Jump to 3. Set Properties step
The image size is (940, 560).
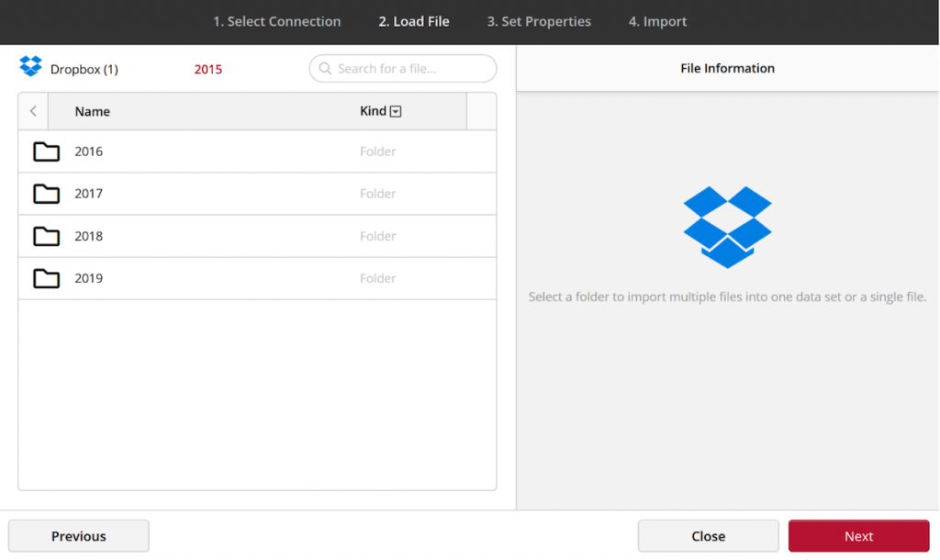pyautogui.click(x=539, y=22)
